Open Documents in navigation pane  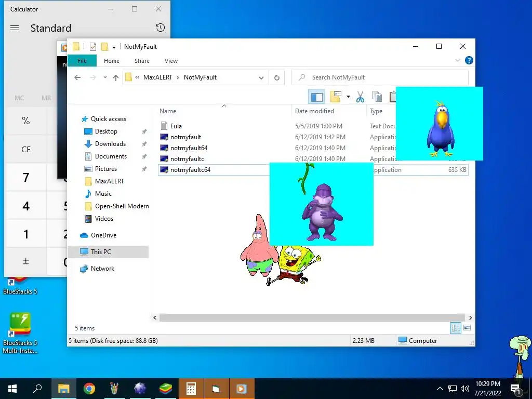[x=111, y=156]
